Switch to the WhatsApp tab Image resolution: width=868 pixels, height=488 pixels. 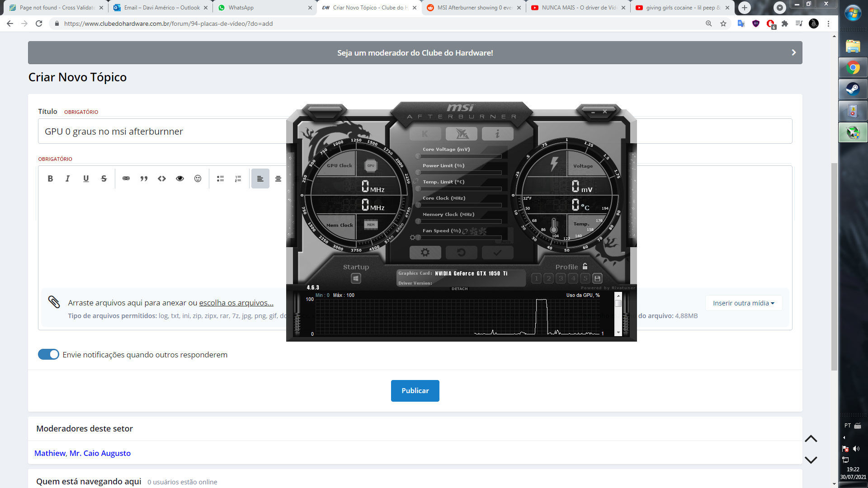(x=264, y=8)
